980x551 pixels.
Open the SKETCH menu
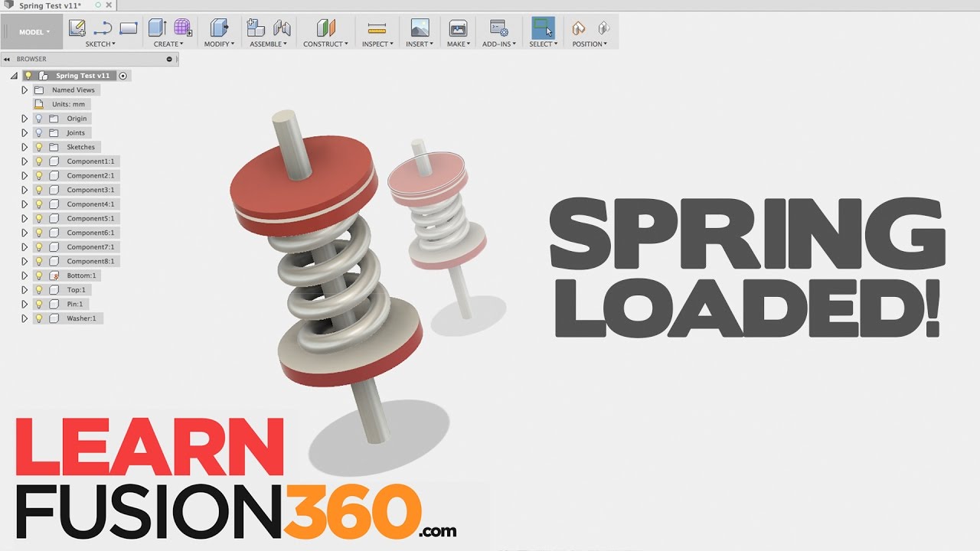point(100,44)
